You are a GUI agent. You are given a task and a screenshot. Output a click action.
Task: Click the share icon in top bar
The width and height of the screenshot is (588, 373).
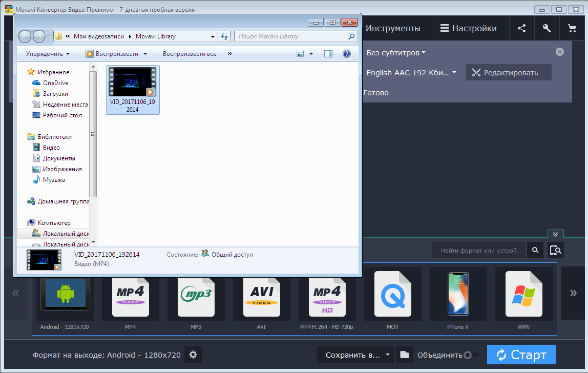click(x=521, y=29)
